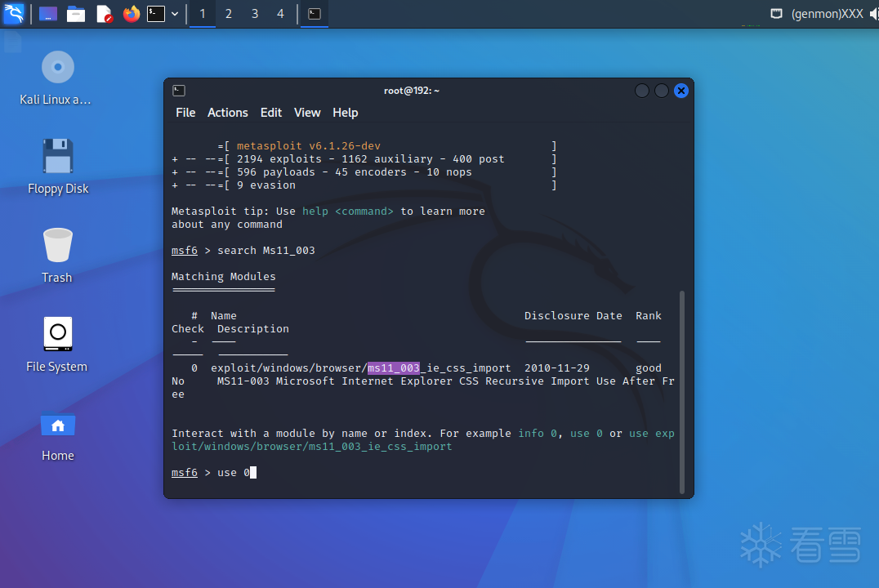The image size is (879, 588).
Task: Select the Kali Linux disc desktop icon
Action: pos(58,78)
